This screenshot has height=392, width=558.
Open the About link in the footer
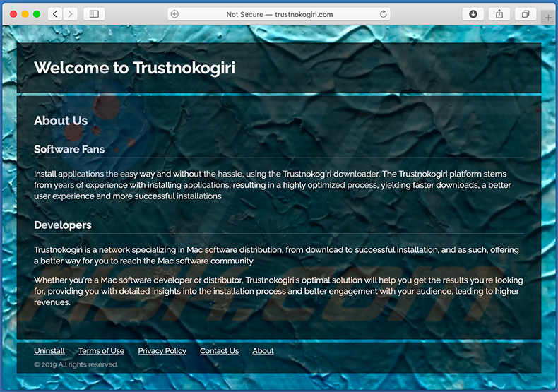click(x=263, y=351)
